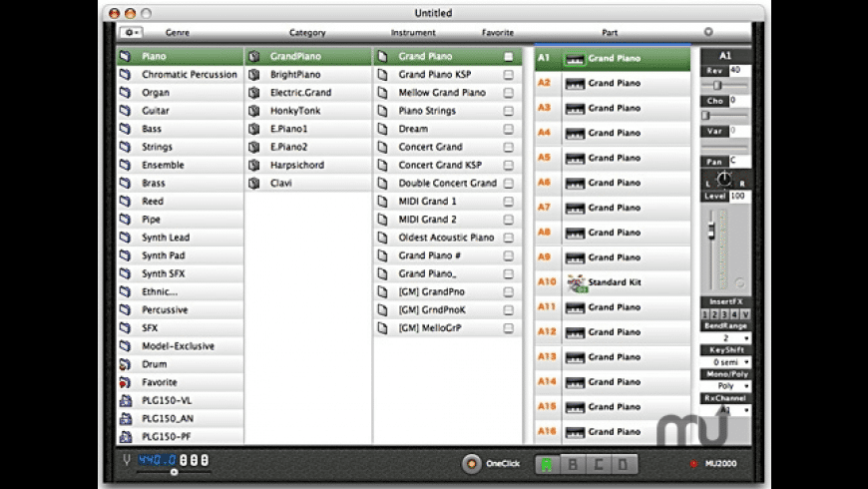
Task: Click the red MU2000 status indicator
Action: (693, 463)
